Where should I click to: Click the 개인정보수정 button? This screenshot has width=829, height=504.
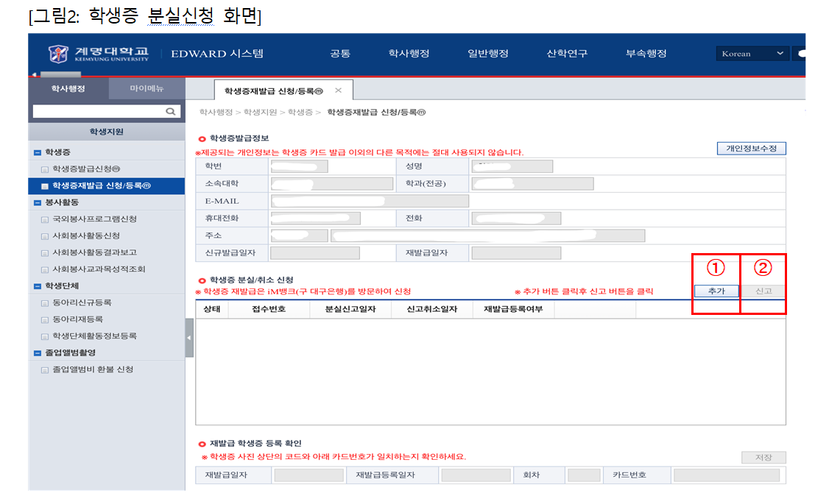(751, 149)
